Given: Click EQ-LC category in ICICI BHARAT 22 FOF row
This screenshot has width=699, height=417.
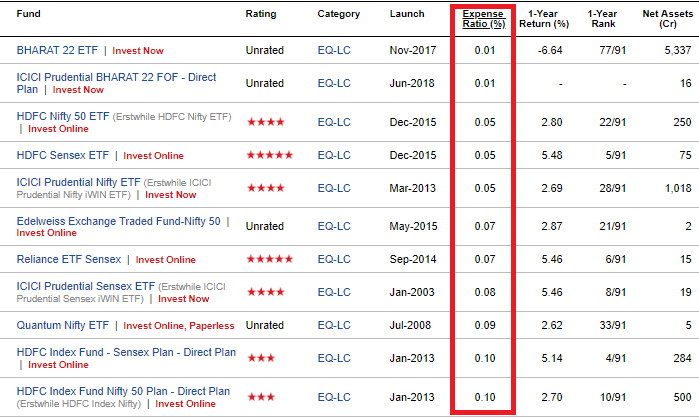Looking at the screenshot, I should pos(334,83).
